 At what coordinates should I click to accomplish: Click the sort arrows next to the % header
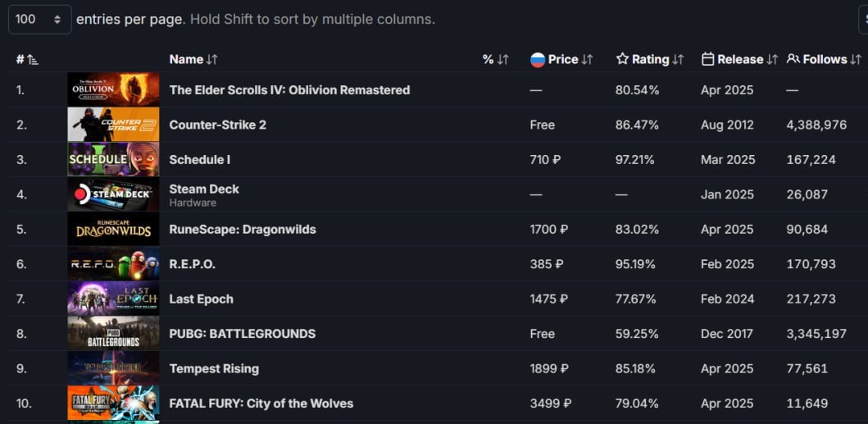[503, 59]
